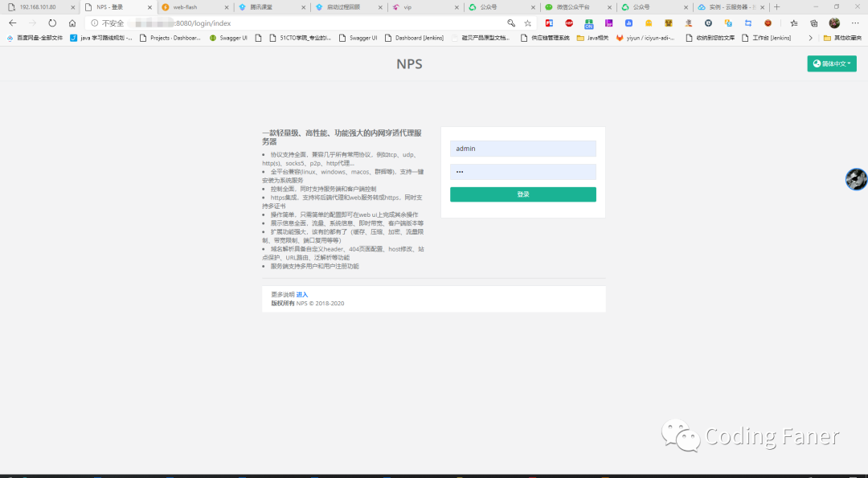868x478 pixels.
Task: Open the browser Settings and more menu
Action: 854,23
